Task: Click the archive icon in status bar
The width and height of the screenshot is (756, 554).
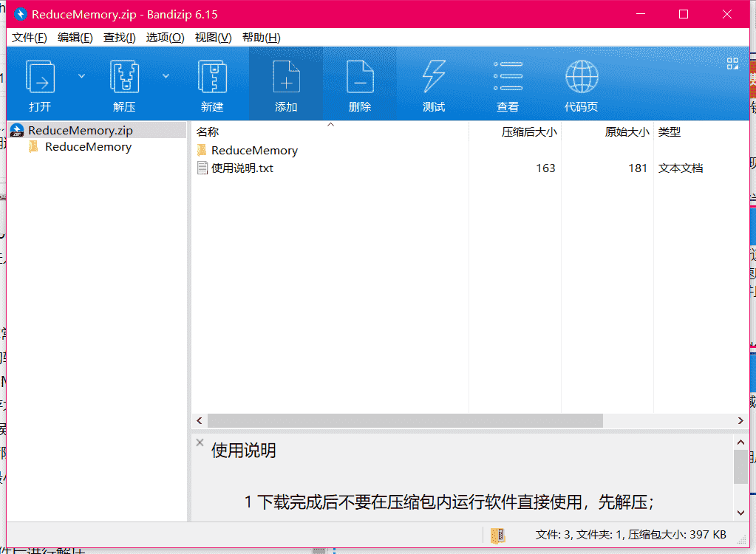Action: tap(498, 536)
